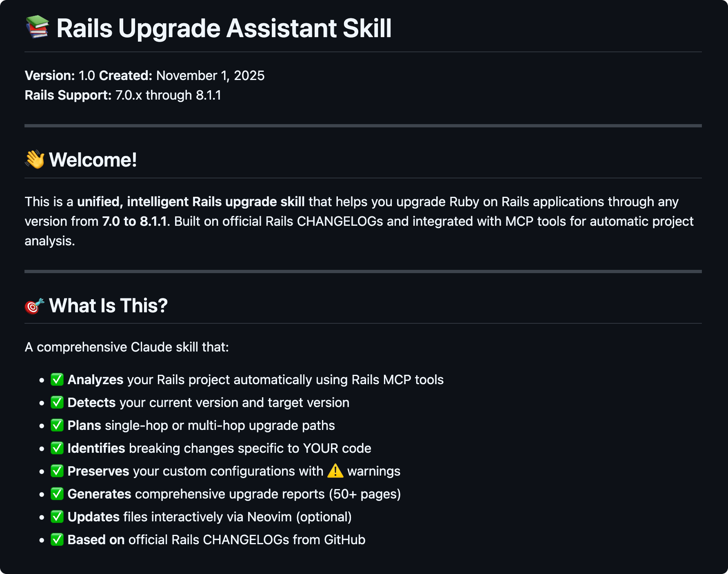The height and width of the screenshot is (574, 728).
Task: Click the green checkmark beside Analyzes
Action: (x=57, y=379)
